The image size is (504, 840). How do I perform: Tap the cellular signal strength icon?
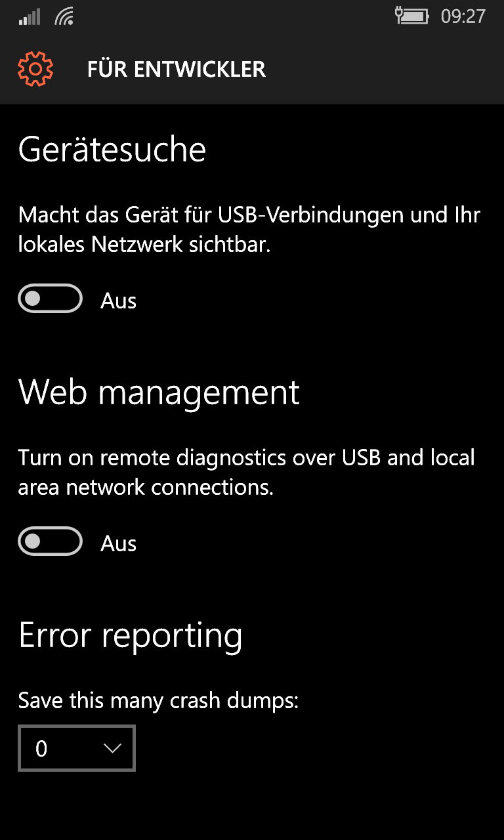30,16
